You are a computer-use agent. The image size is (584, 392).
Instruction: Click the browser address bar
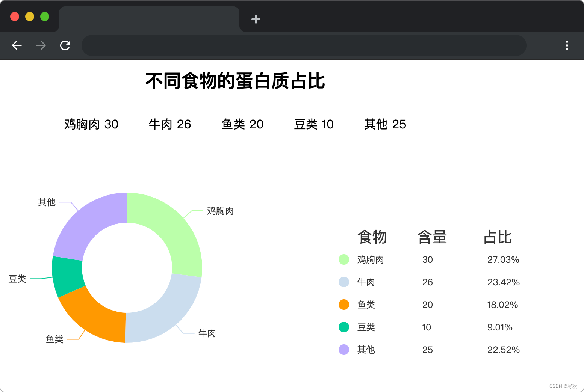(304, 45)
